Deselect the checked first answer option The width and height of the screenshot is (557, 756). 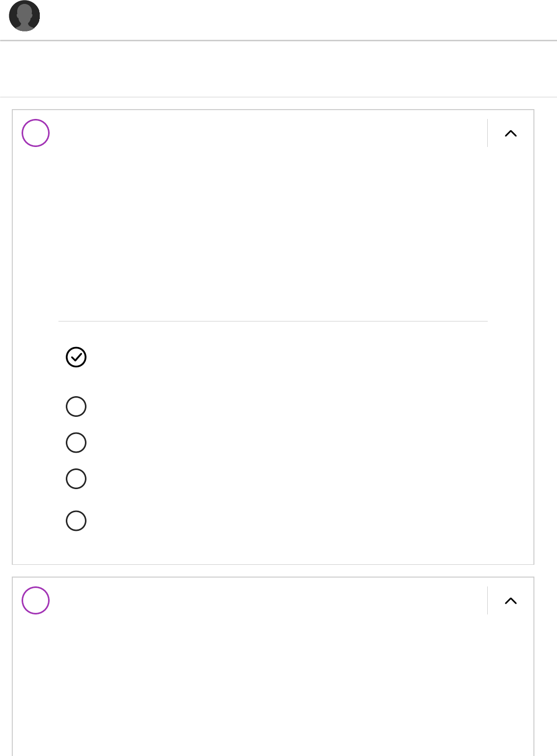76,357
